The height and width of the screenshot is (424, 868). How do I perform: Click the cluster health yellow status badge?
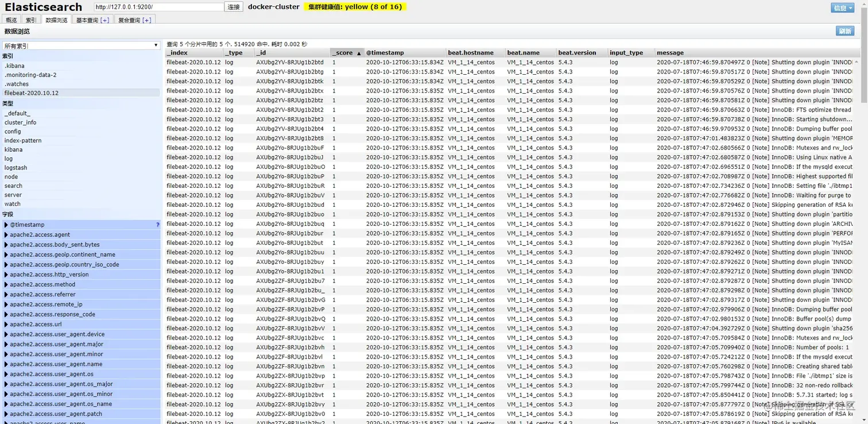(355, 7)
